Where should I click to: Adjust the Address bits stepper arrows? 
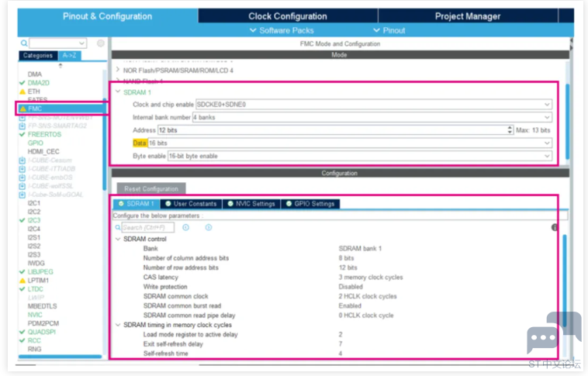click(510, 130)
